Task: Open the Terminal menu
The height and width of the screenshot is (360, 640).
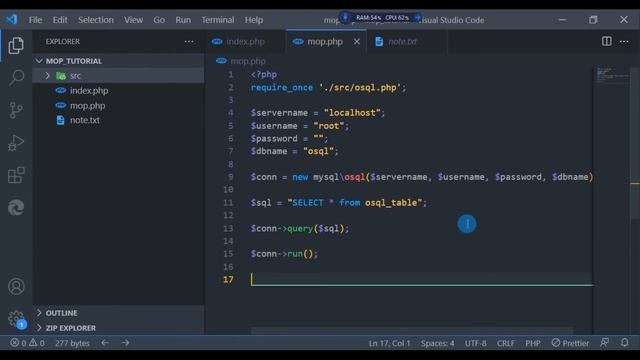Action: pyautogui.click(x=218, y=20)
